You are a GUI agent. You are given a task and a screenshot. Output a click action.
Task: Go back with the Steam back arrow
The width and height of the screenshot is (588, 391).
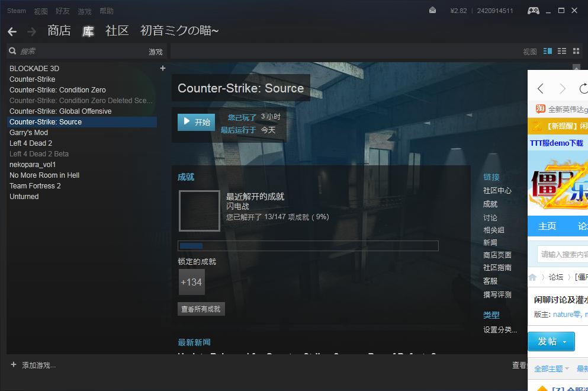coord(12,31)
